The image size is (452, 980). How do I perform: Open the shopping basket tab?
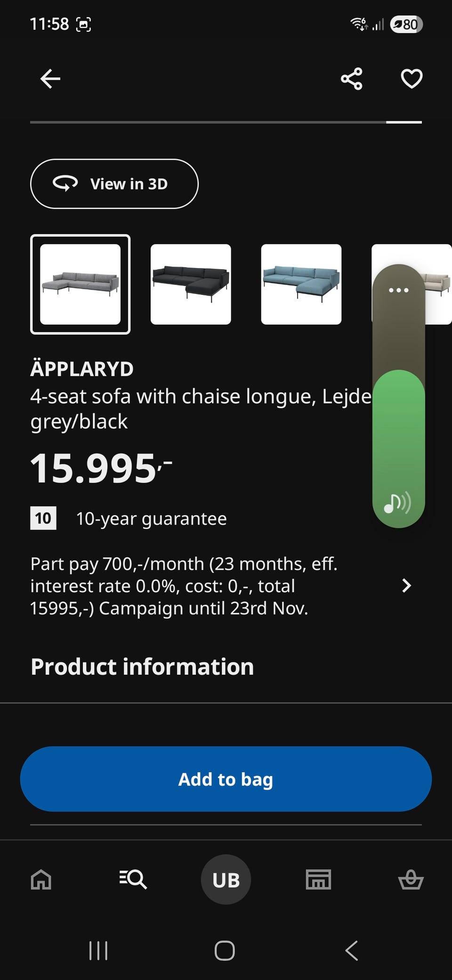coord(411,879)
